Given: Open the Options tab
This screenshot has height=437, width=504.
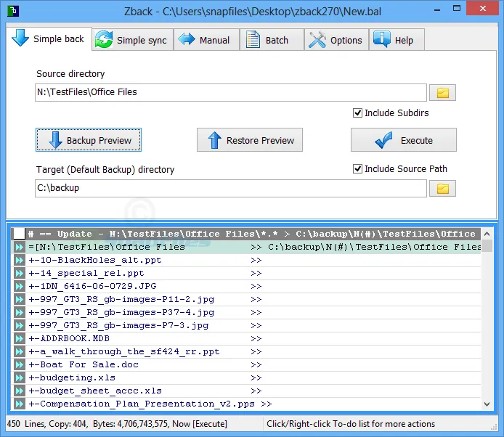Looking at the screenshot, I should pyautogui.click(x=336, y=40).
